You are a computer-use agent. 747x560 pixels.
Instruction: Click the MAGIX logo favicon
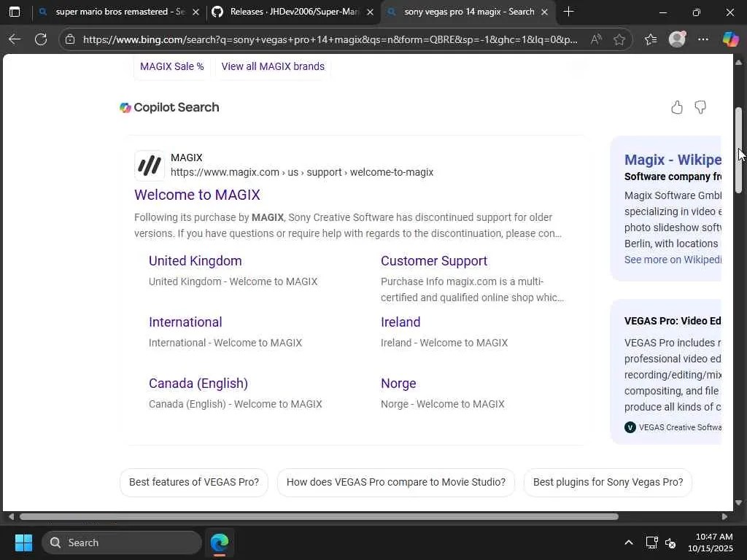(x=149, y=166)
